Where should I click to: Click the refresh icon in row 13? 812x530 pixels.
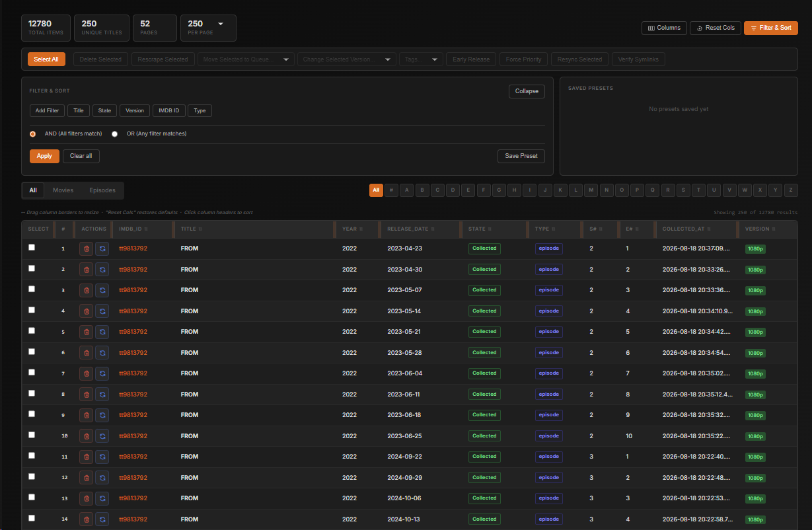pos(102,498)
